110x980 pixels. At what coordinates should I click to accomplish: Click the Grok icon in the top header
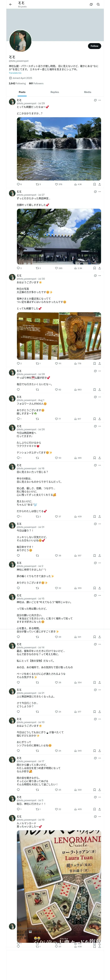pyautogui.click(x=91, y=5)
